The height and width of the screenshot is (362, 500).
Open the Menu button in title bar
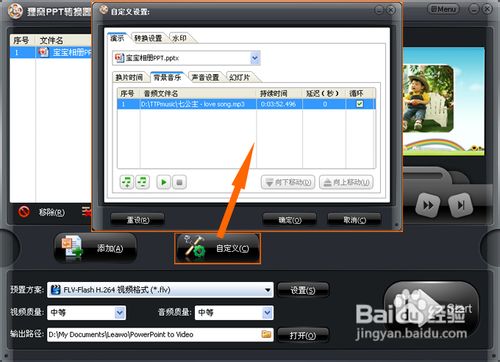pyautogui.click(x=443, y=9)
